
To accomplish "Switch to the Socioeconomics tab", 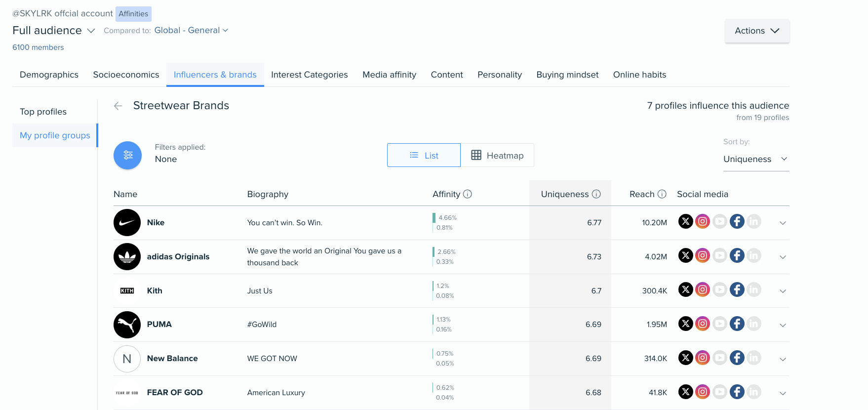I will tap(126, 75).
